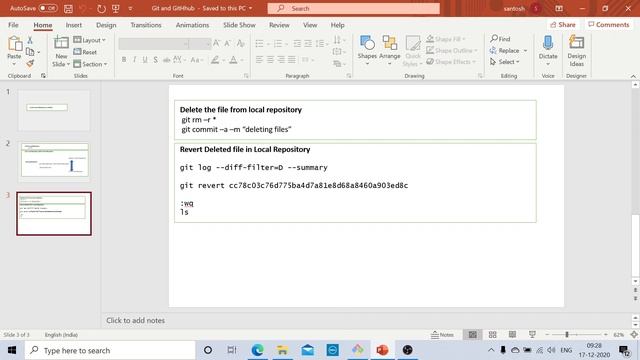Expand the Select dropdown
640x360 pixels.
505,62
